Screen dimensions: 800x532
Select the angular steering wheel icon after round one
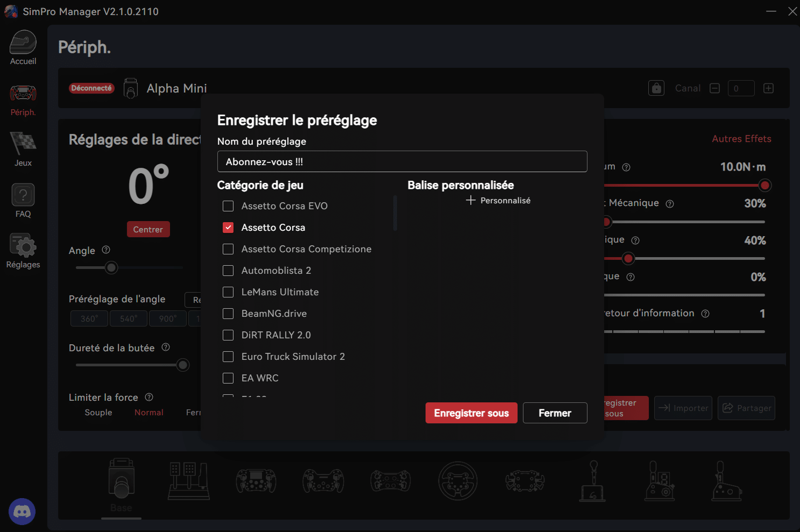click(525, 480)
